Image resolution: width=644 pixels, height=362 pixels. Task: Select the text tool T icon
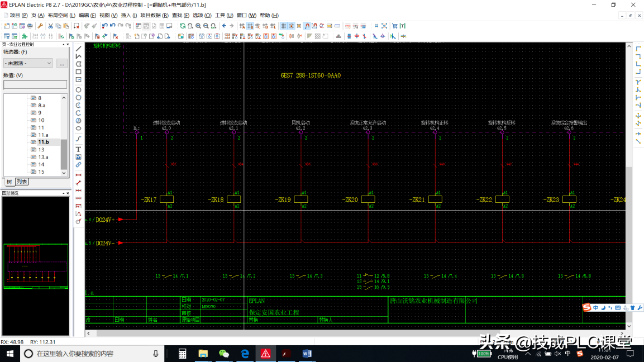(x=78, y=149)
